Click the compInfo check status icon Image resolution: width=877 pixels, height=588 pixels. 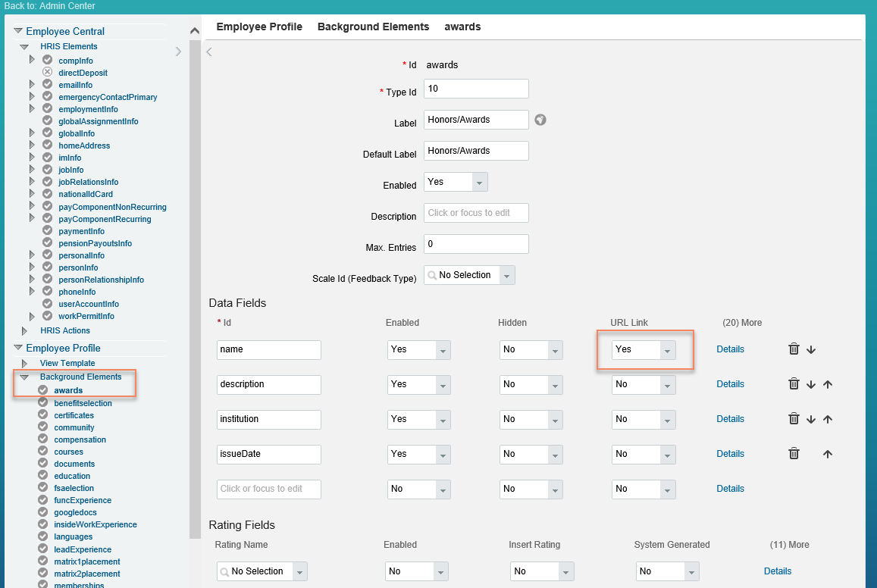48,60
